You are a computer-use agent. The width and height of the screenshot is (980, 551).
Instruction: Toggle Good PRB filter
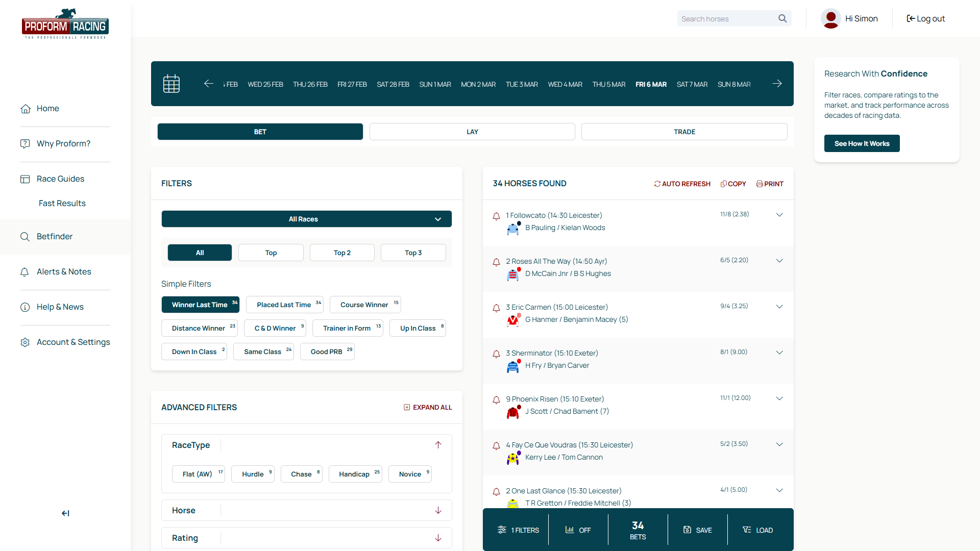[x=327, y=352]
